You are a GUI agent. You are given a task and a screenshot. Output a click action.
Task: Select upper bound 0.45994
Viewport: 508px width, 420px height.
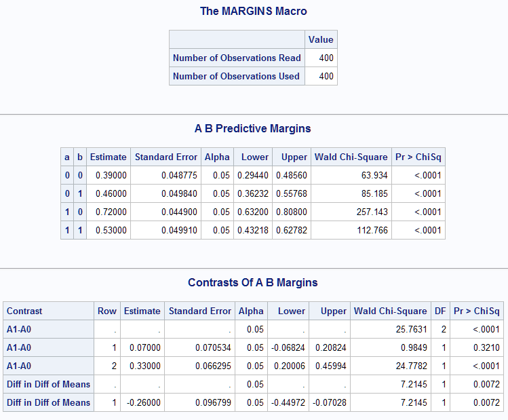[331, 366]
